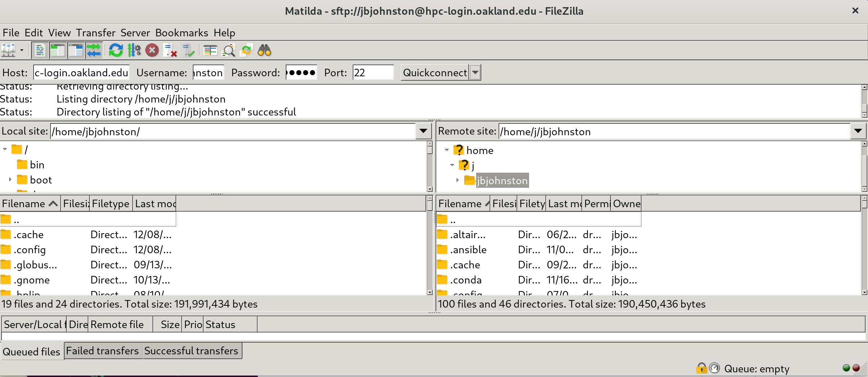Search files with binoculars icon
Image resolution: width=868 pixels, height=377 pixels.
point(264,50)
